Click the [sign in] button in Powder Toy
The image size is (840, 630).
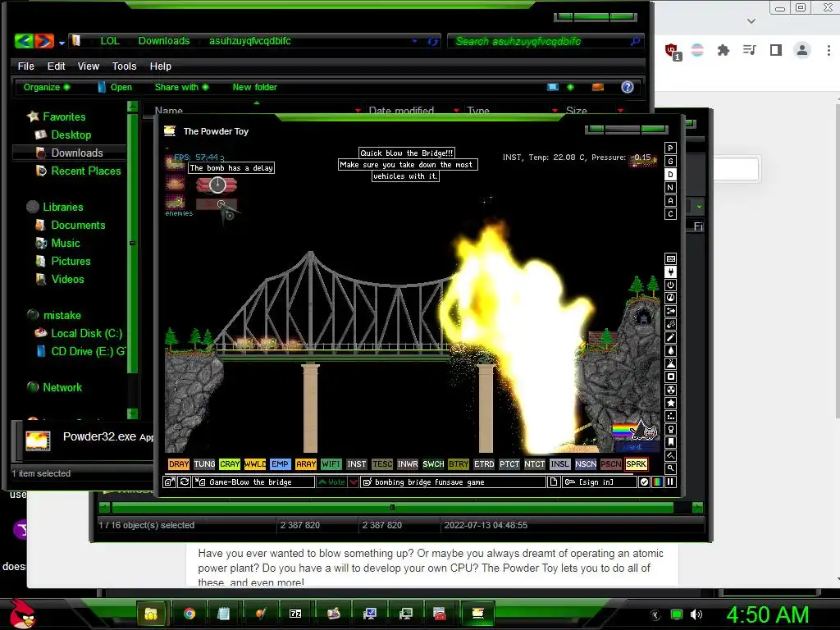[x=600, y=482]
